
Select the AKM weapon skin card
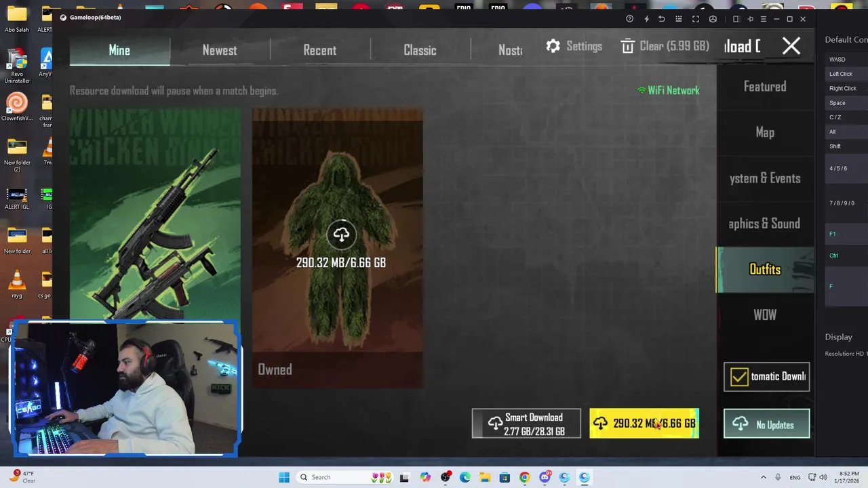pyautogui.click(x=155, y=216)
